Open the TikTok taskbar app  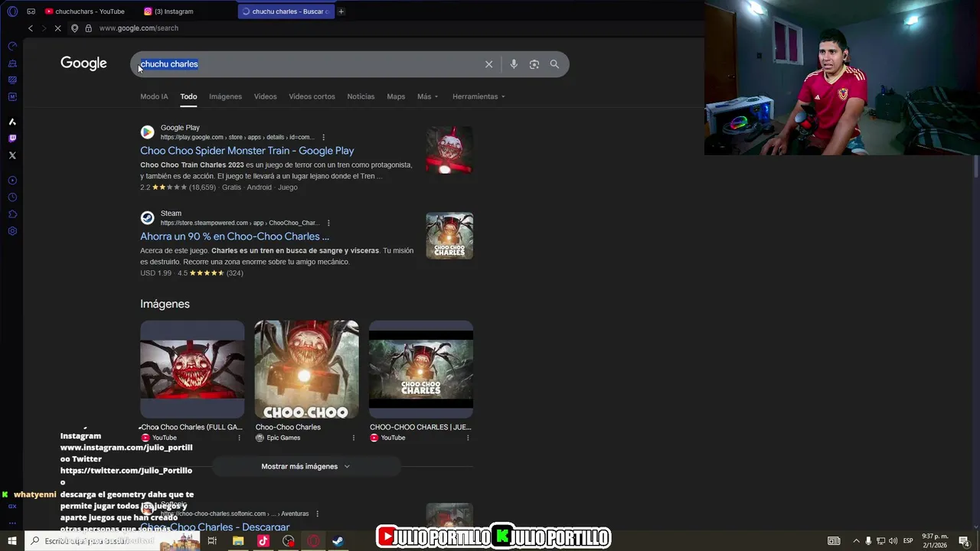tap(263, 541)
